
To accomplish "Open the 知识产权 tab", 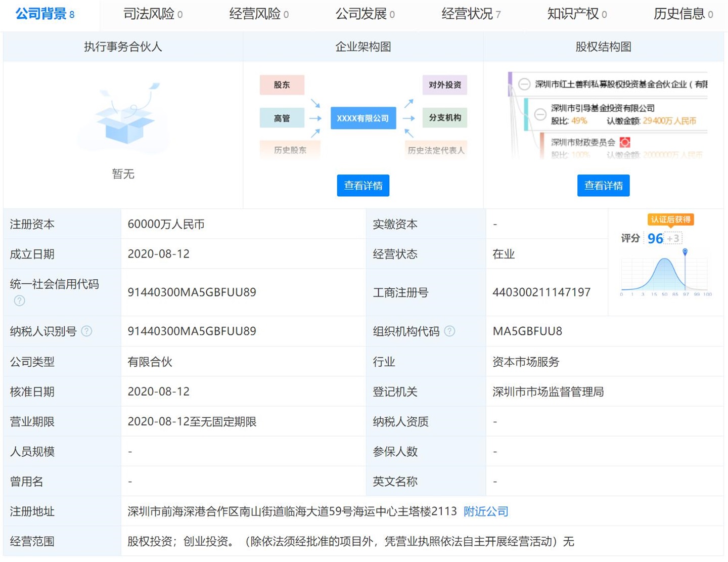I will 576,14.
